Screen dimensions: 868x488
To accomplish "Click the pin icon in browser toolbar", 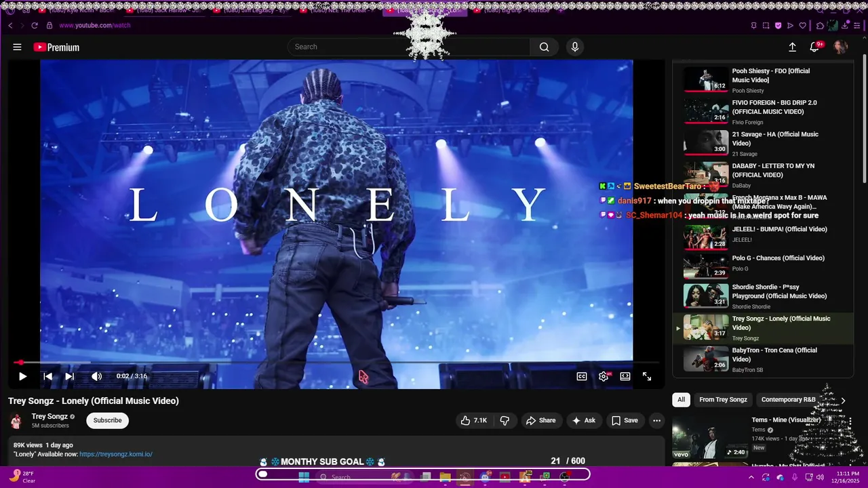I will tap(753, 26).
